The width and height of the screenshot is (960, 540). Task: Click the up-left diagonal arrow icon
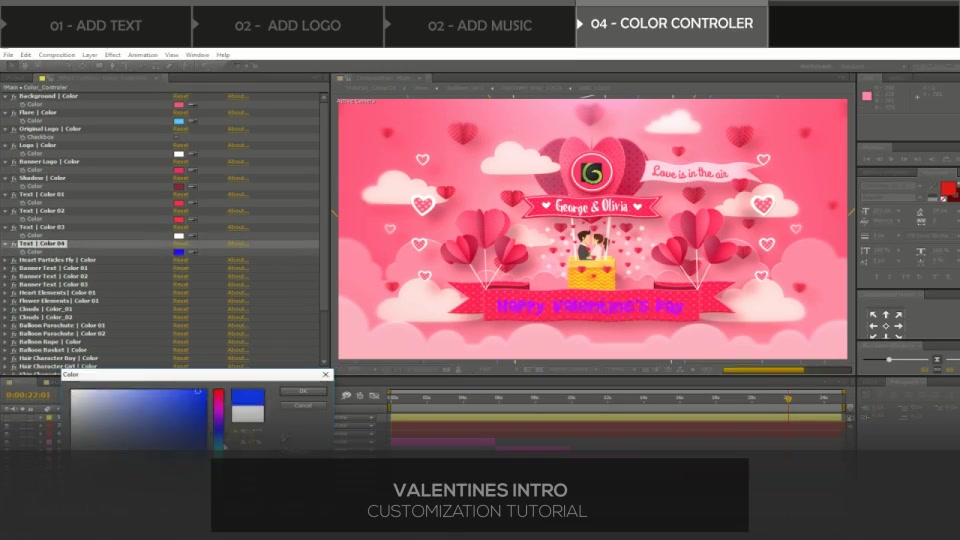873,315
